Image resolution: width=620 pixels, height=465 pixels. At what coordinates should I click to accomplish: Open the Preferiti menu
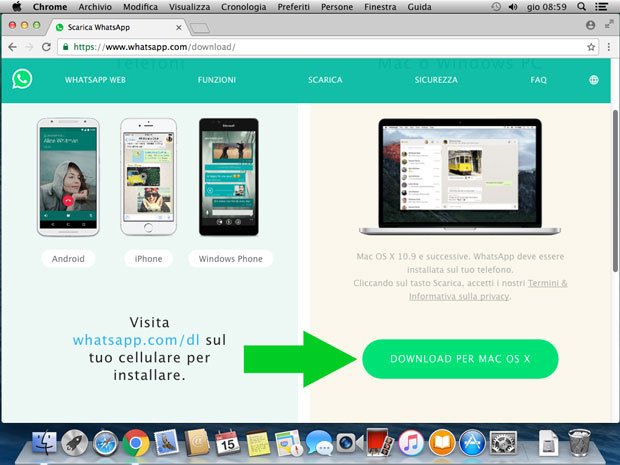[293, 7]
